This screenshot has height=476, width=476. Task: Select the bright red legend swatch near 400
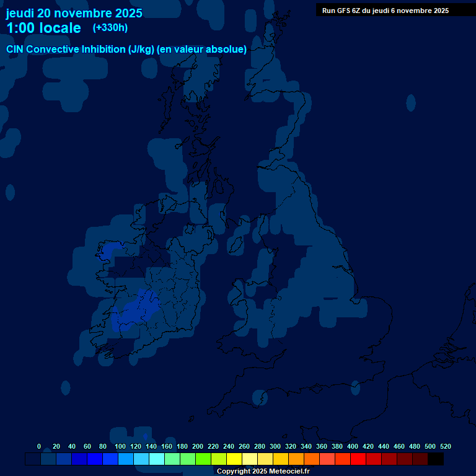358,459
